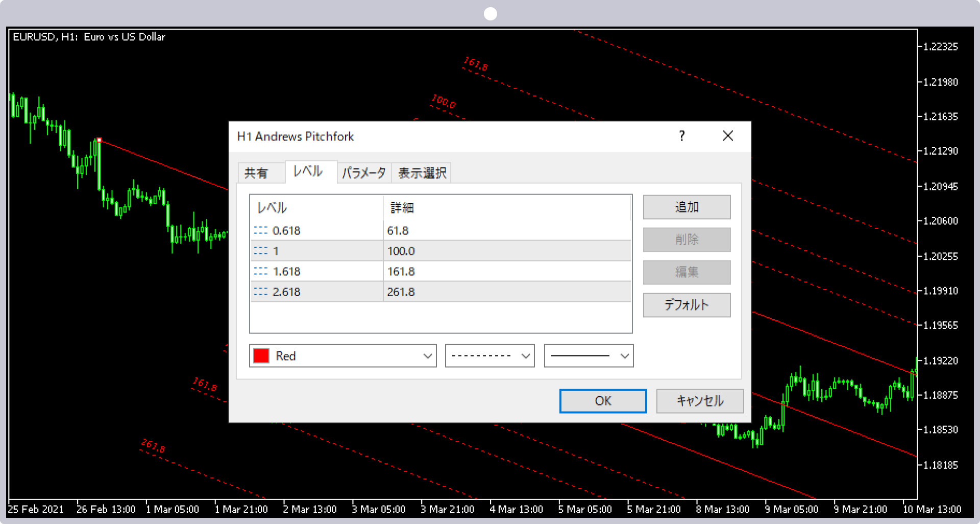Click the 編集 button

pos(687,272)
